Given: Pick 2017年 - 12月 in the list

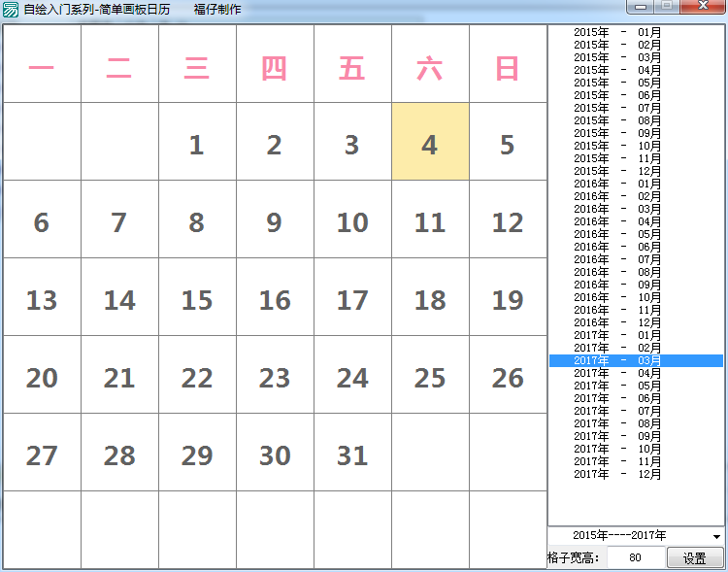Looking at the screenshot, I should pos(617,474).
